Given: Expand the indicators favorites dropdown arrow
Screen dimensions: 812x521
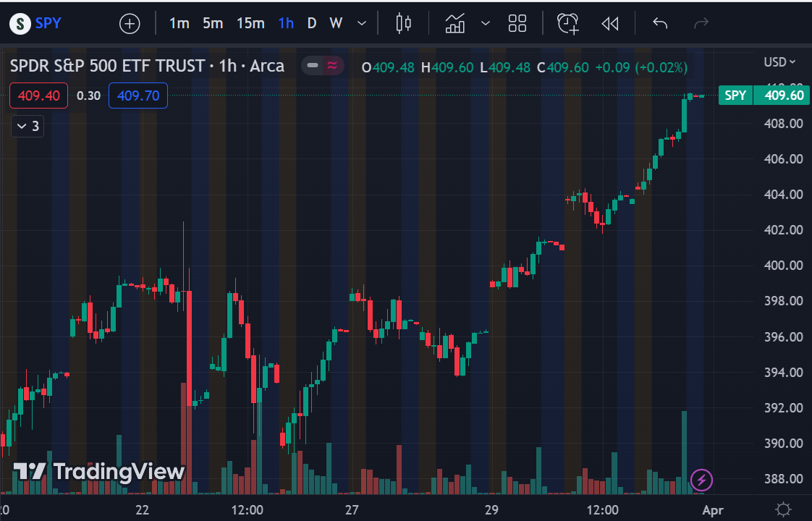Looking at the screenshot, I should tap(485, 23).
